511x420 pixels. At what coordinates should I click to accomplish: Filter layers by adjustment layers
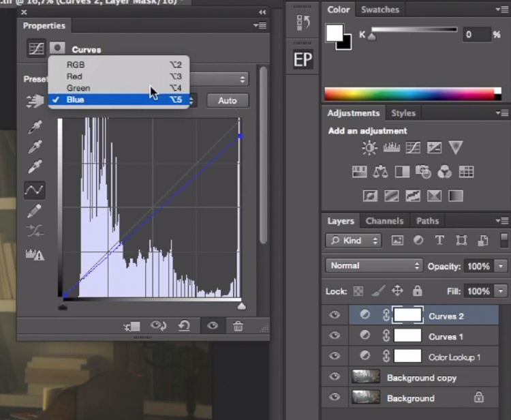[418, 241]
